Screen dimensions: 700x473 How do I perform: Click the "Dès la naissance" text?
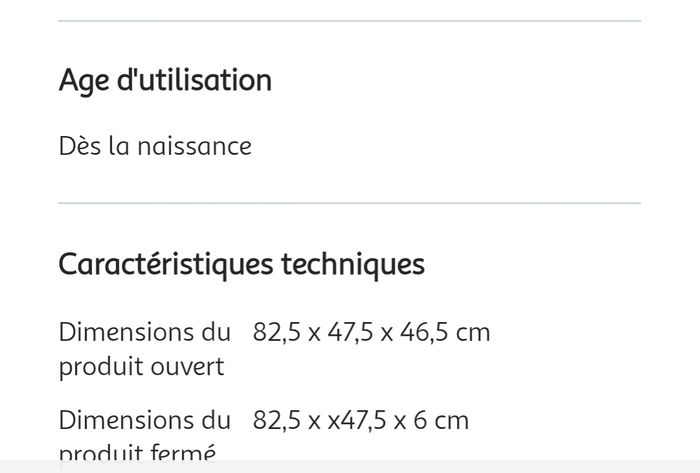155,146
